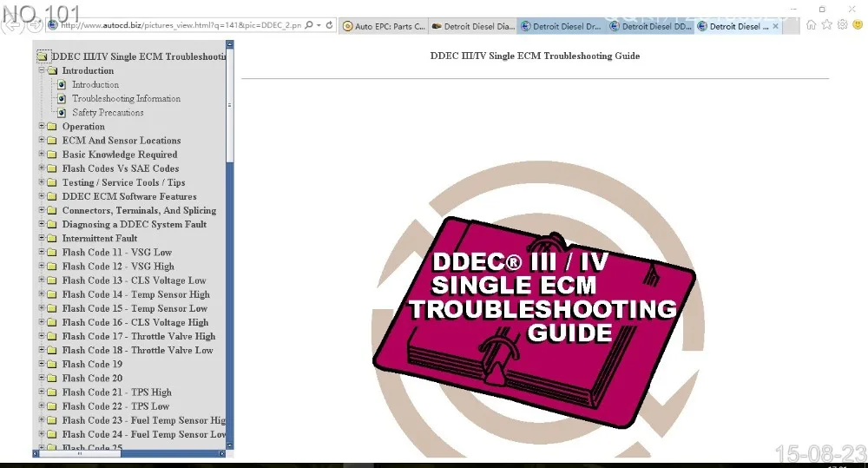This screenshot has height=468, width=868.
Task: Switch to the Auto EPC: Parts C... tab
Action: [384, 26]
